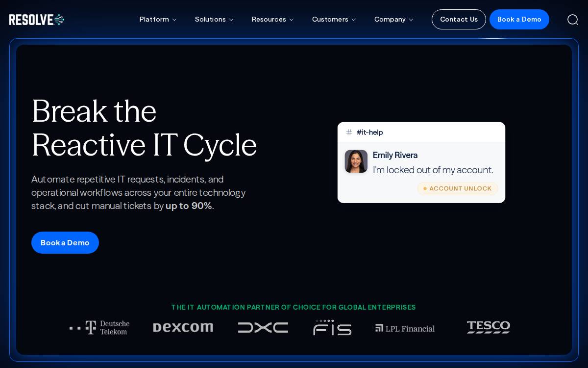Expand the Platform menu

158,20
